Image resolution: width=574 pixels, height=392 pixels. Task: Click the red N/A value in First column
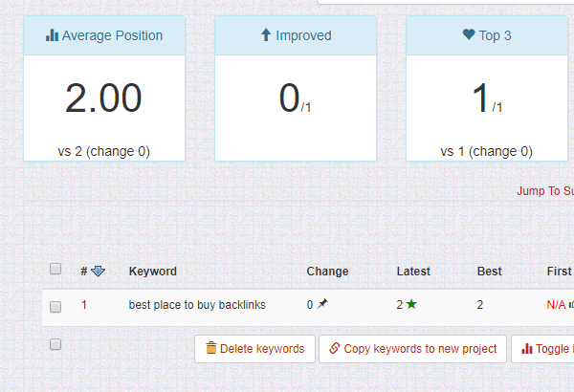tap(556, 305)
